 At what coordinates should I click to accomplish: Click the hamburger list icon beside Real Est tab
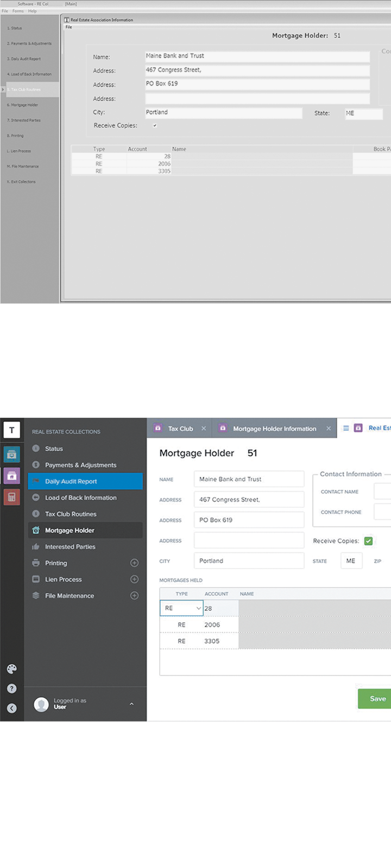click(x=346, y=428)
